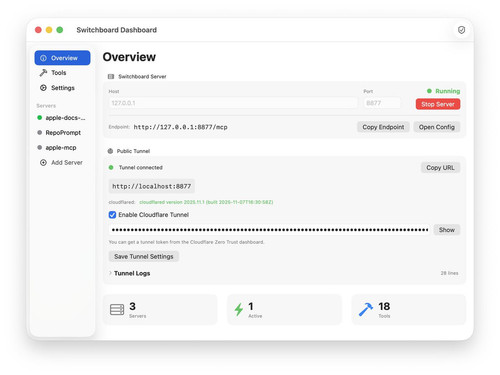Click the Add Server plus icon
500x375 pixels.
43,163
